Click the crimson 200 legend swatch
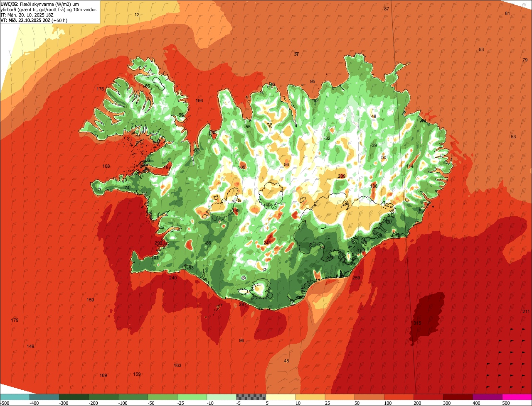532x406 pixels. point(428,397)
